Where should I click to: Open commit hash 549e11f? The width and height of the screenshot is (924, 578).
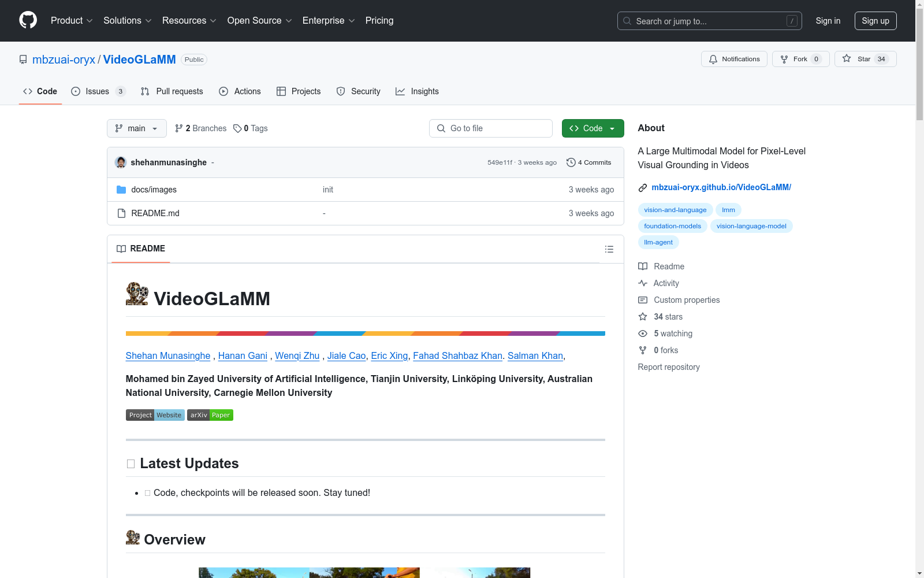pyautogui.click(x=500, y=162)
